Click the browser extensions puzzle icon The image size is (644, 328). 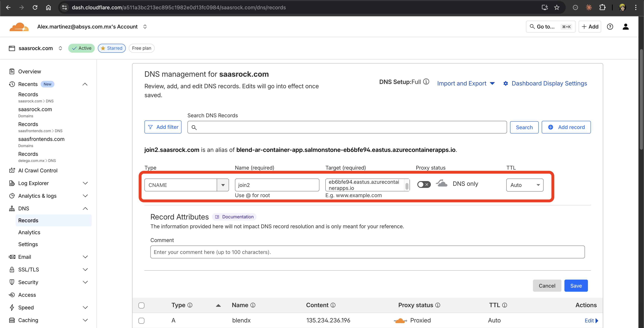[602, 7]
